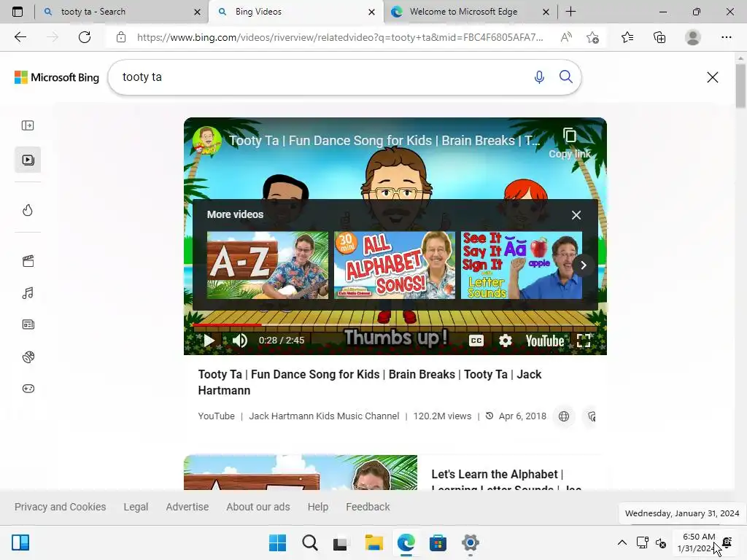Image resolution: width=747 pixels, height=560 pixels.
Task: Open a new browser tab
Action: point(570,12)
